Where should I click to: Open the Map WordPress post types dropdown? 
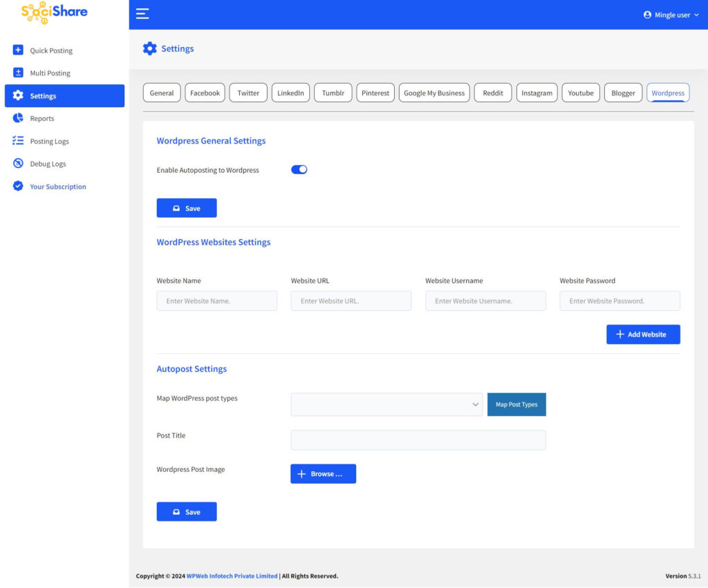click(386, 404)
